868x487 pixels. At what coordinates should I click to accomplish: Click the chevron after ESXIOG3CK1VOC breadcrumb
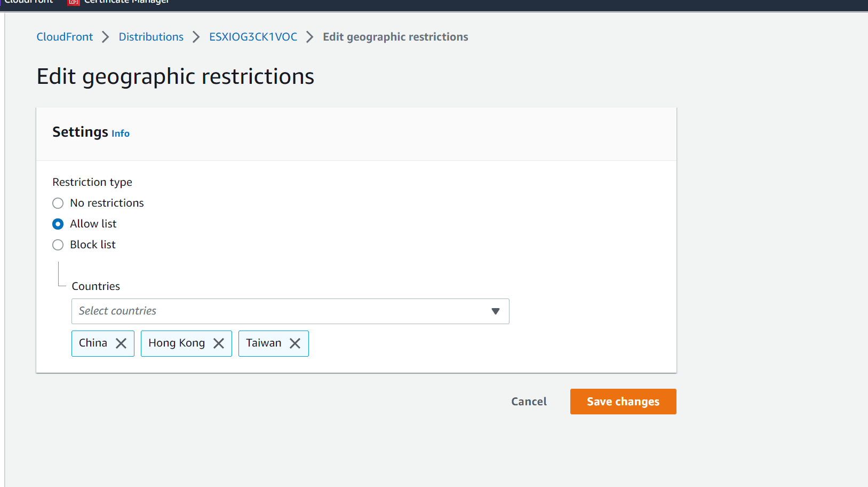coord(309,37)
